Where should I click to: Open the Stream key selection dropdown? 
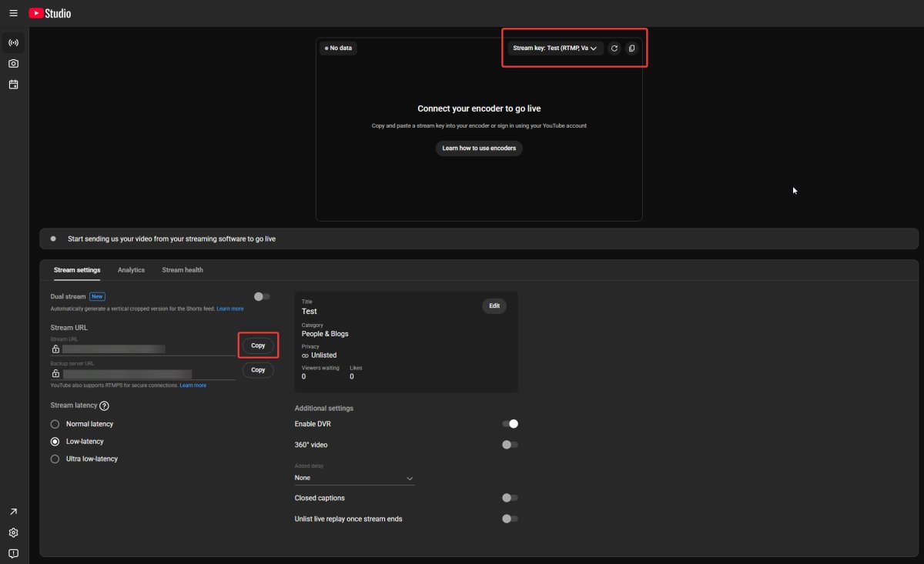[555, 48]
